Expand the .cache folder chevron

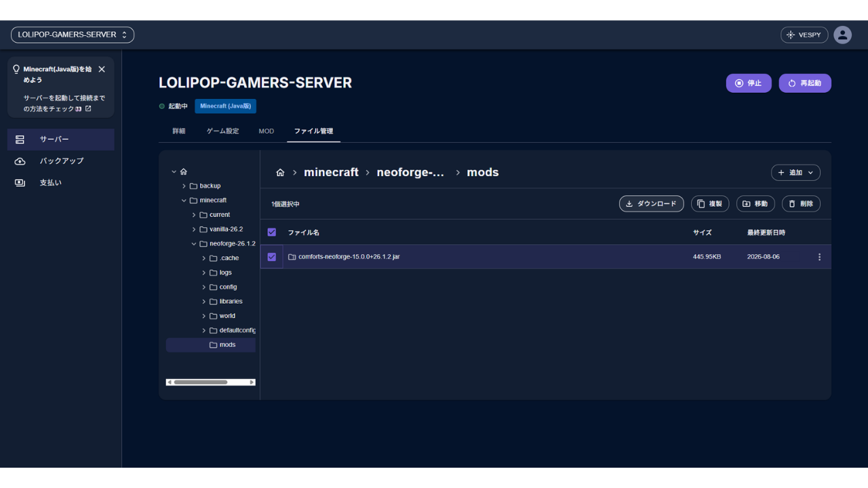(x=204, y=258)
